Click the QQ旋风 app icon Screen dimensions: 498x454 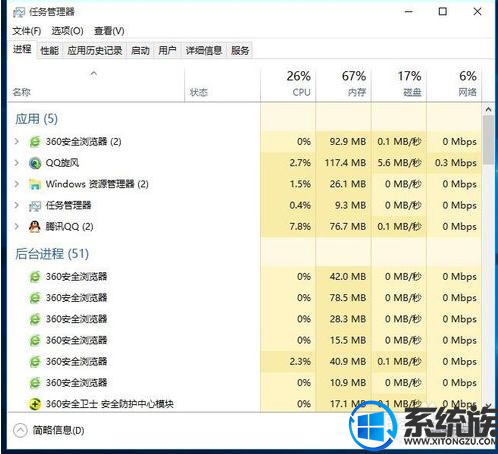35,163
